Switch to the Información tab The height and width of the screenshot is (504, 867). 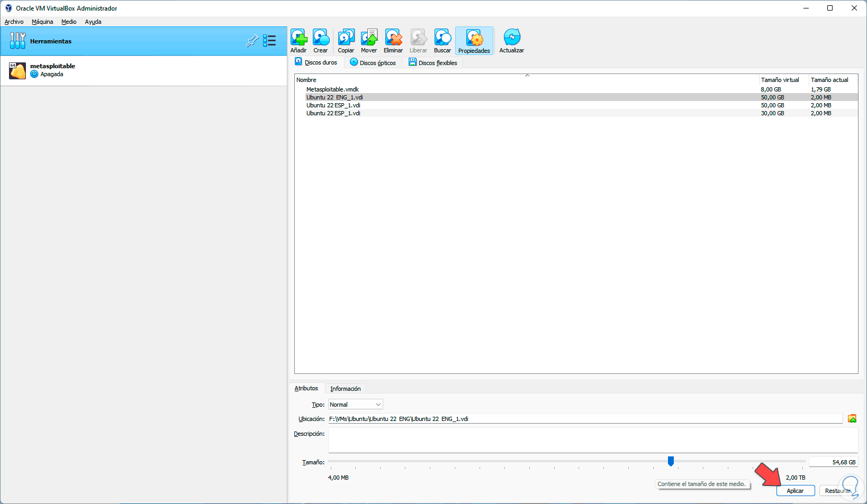(346, 389)
